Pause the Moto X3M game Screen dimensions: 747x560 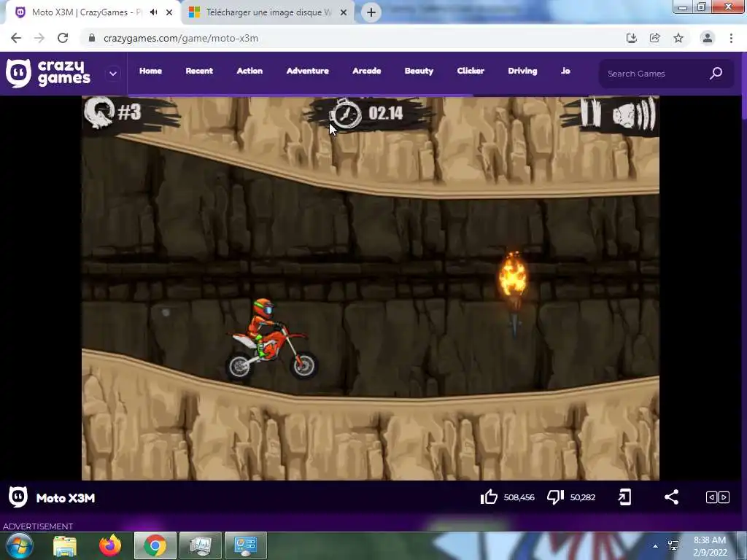tap(590, 113)
